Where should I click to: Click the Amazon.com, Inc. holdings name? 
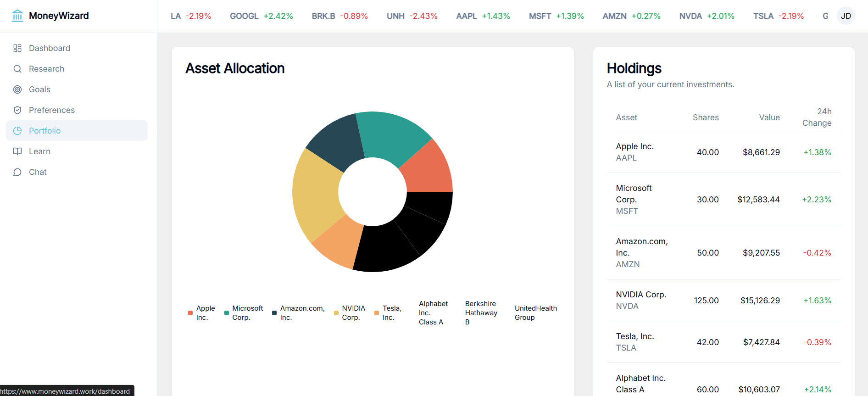[x=642, y=247]
